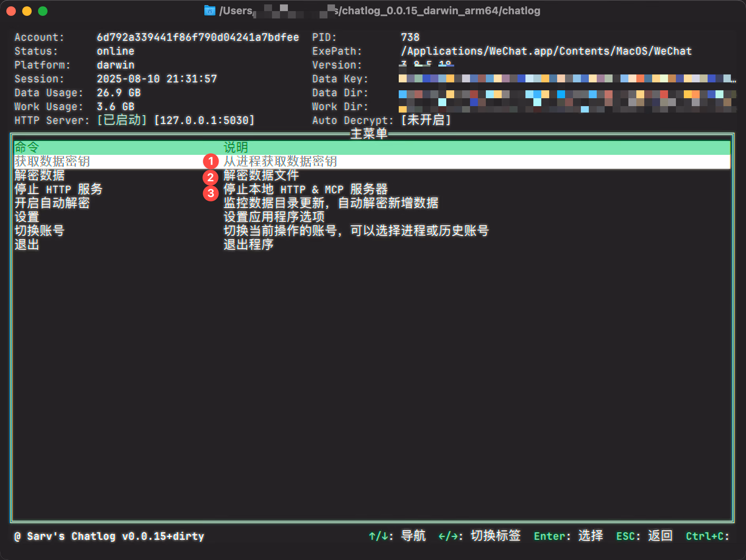This screenshot has height=560, width=746.
Task: Click the yellow minimize window button
Action: tap(27, 11)
